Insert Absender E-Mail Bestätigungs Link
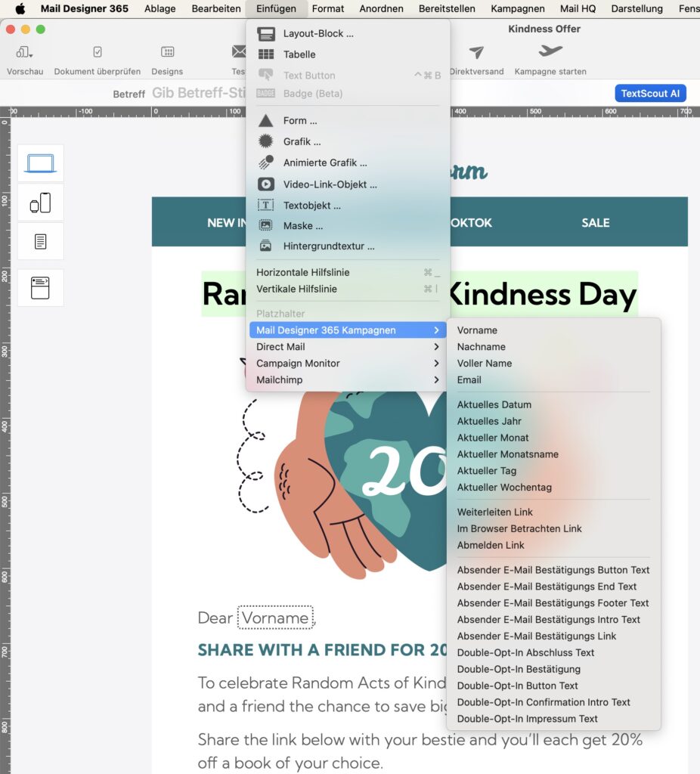This screenshot has width=700, height=774. [553, 636]
